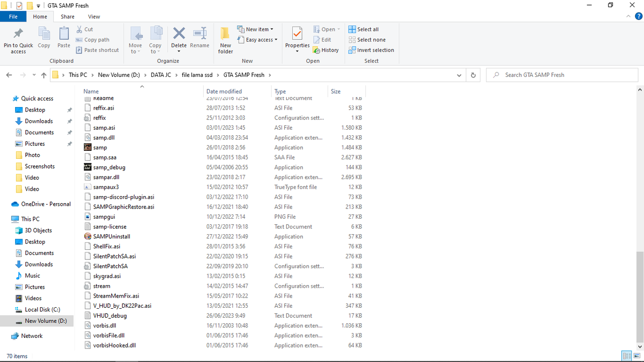
Task: Choose Paste shortcut
Action: pos(98,50)
